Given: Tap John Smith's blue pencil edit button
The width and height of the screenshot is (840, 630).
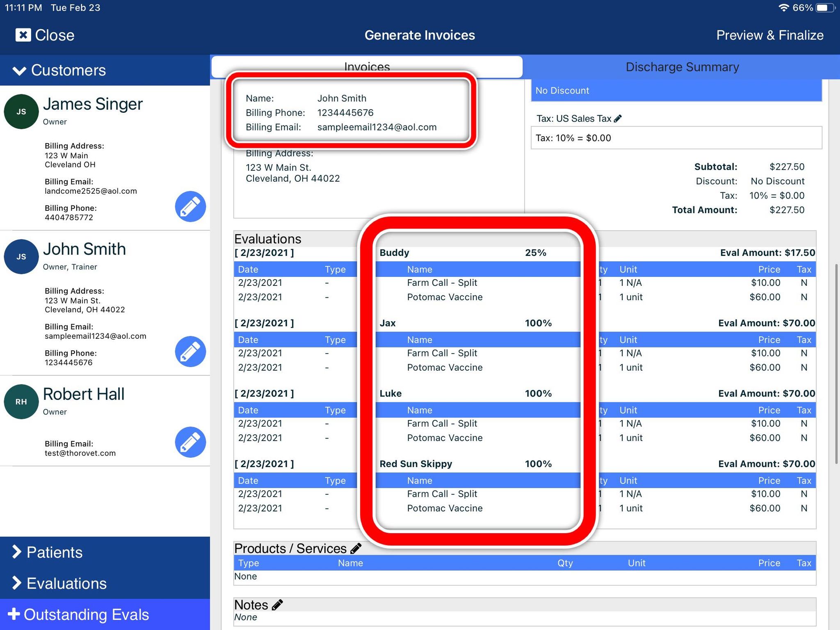Looking at the screenshot, I should [190, 352].
